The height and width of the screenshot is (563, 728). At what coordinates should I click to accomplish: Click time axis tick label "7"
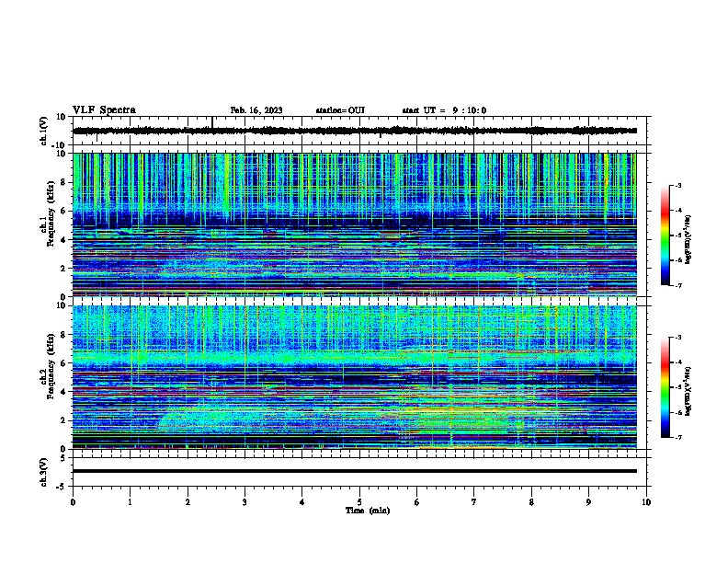[x=474, y=502]
